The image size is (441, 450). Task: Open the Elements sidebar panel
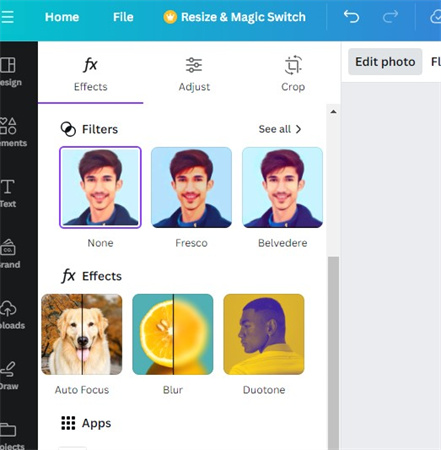click(x=10, y=132)
